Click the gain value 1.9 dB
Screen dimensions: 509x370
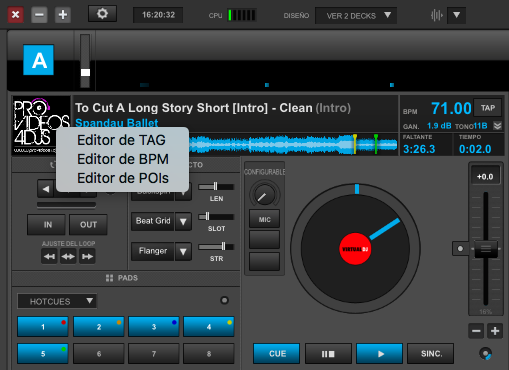[x=439, y=126]
